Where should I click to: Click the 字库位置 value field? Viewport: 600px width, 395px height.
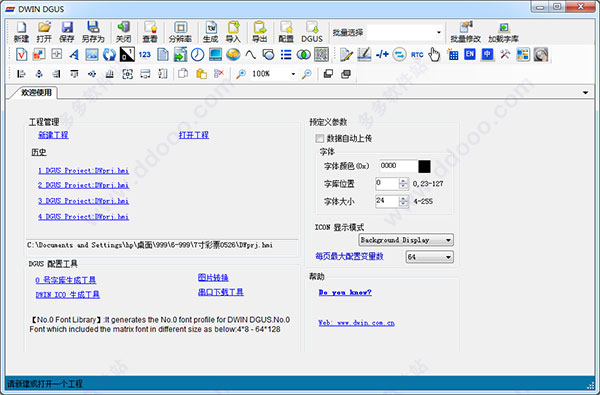[387, 183]
